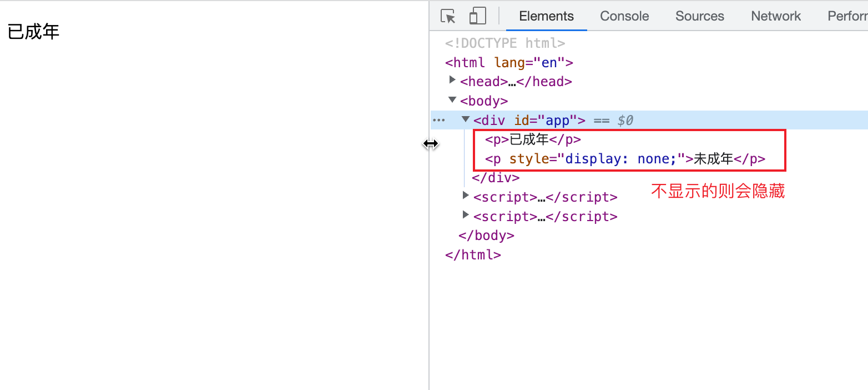The height and width of the screenshot is (390, 868).
Task: Click the display: none; style value
Action: (622, 159)
